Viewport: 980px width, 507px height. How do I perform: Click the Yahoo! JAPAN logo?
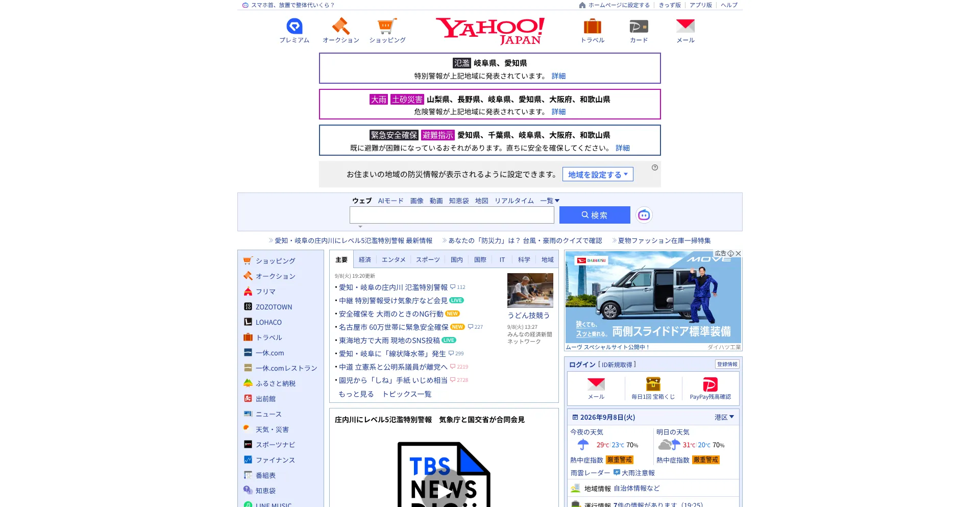click(x=490, y=31)
